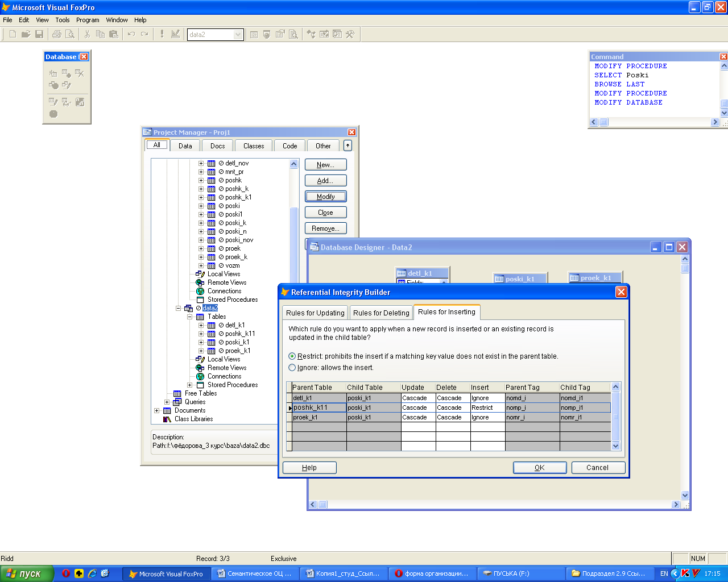
Task: Click New Table icon in Database toolbar
Action: click(53, 73)
